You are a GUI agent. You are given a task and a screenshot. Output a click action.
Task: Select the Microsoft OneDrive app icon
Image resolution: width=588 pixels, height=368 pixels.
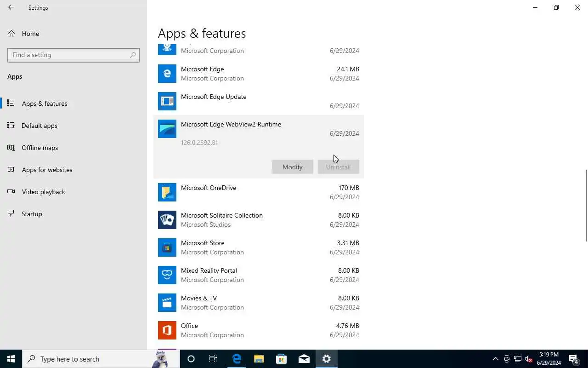[167, 192]
